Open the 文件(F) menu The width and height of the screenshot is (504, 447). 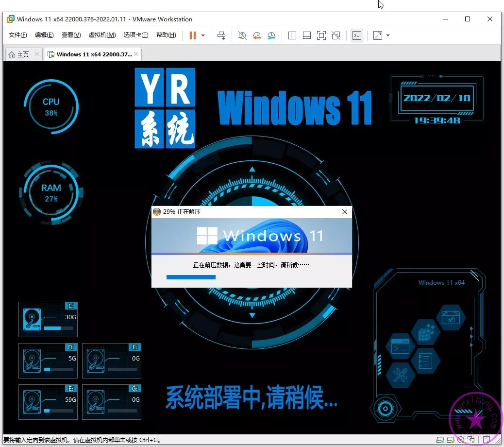18,35
